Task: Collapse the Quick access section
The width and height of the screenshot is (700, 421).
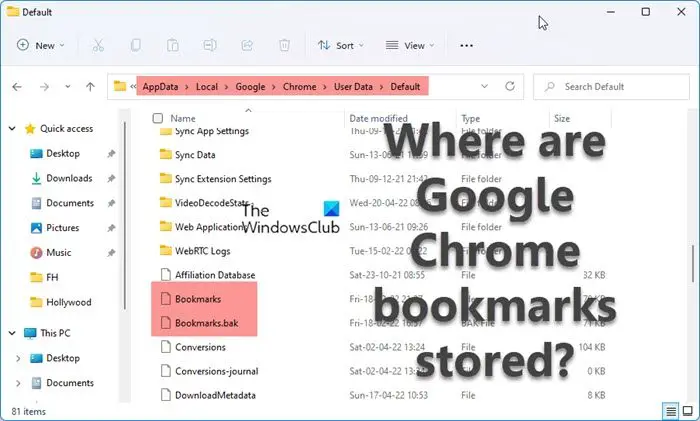Action: (x=12, y=129)
